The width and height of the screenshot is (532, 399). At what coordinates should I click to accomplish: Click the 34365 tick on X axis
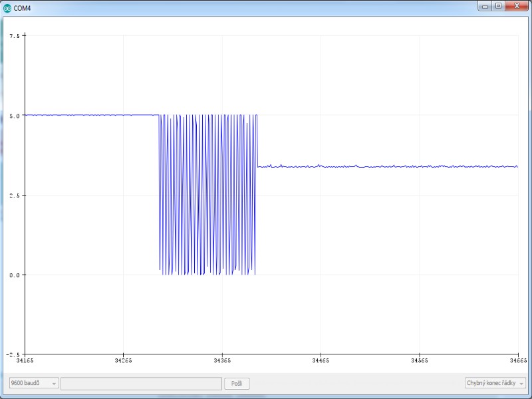221,360
